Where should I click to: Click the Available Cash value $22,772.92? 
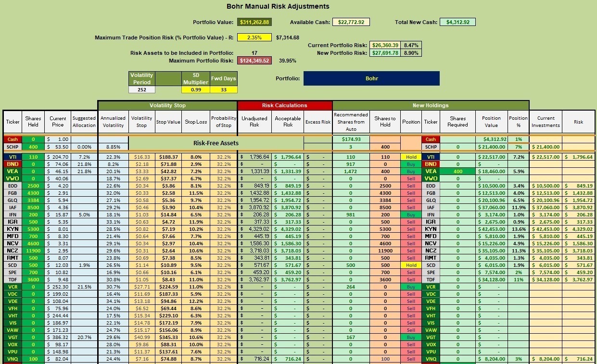point(351,22)
